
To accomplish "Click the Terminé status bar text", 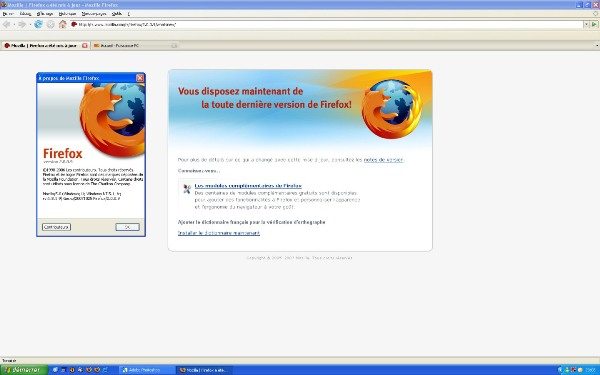I will click(x=9, y=360).
